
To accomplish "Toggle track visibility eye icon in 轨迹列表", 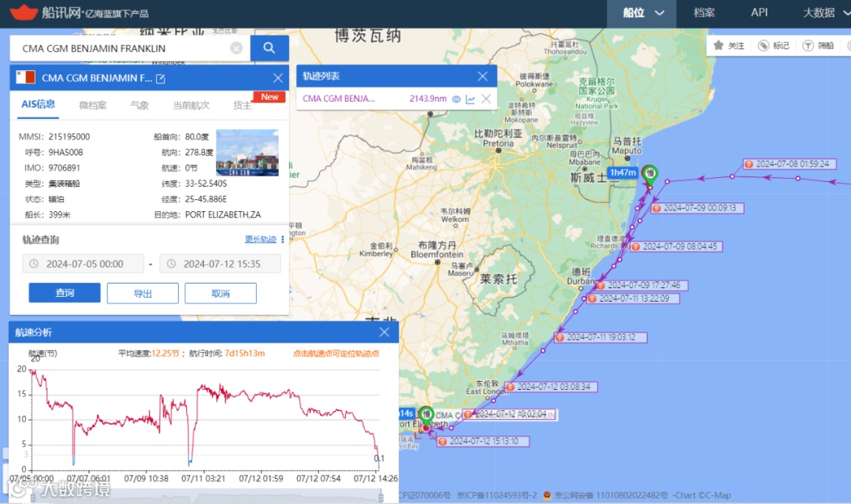I will (456, 98).
